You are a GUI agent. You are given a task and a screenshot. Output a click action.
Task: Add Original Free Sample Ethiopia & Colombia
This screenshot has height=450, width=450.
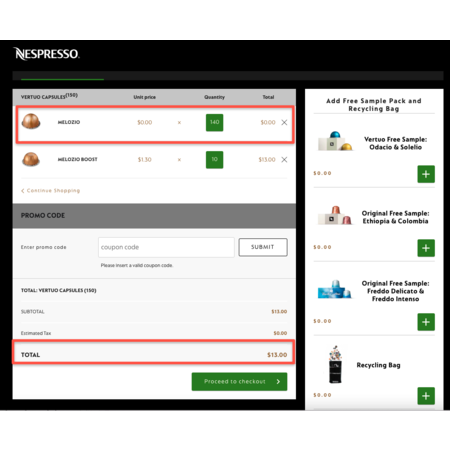click(426, 248)
